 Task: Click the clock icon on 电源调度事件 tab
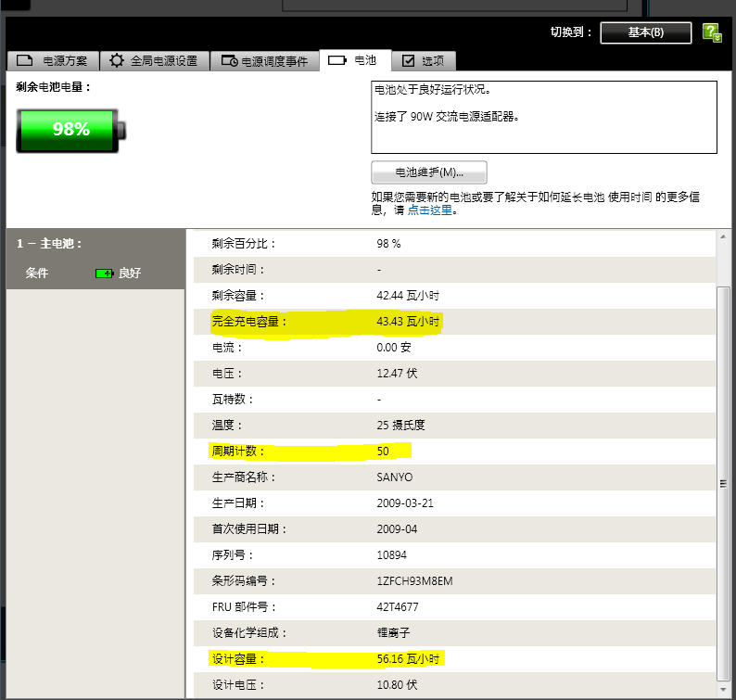[x=228, y=61]
